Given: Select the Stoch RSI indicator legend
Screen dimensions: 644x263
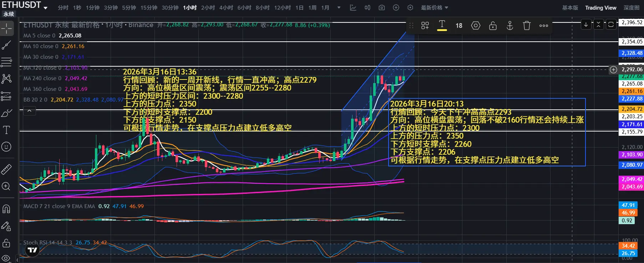Looking at the screenshot, I should [x=65, y=243].
